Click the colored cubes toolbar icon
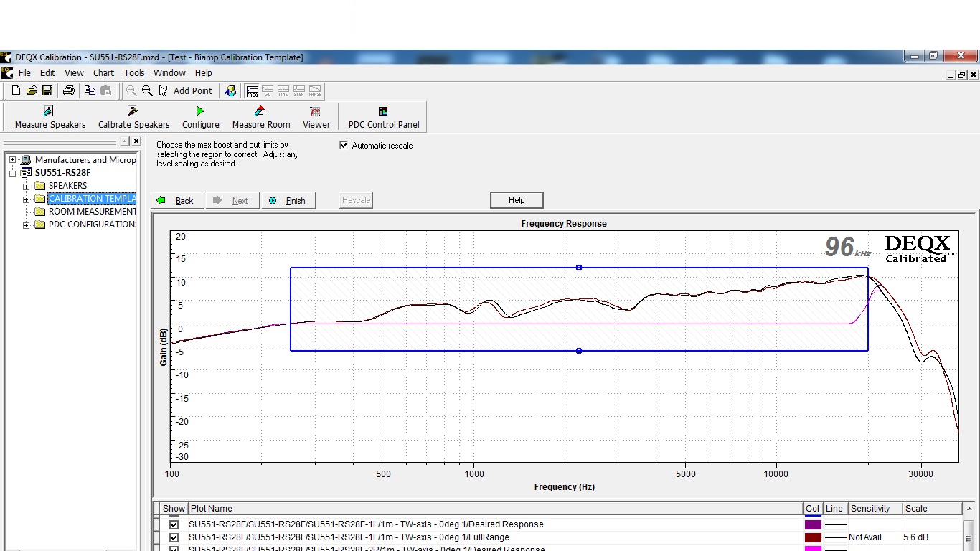This screenshot has width=980, height=551. pos(230,90)
